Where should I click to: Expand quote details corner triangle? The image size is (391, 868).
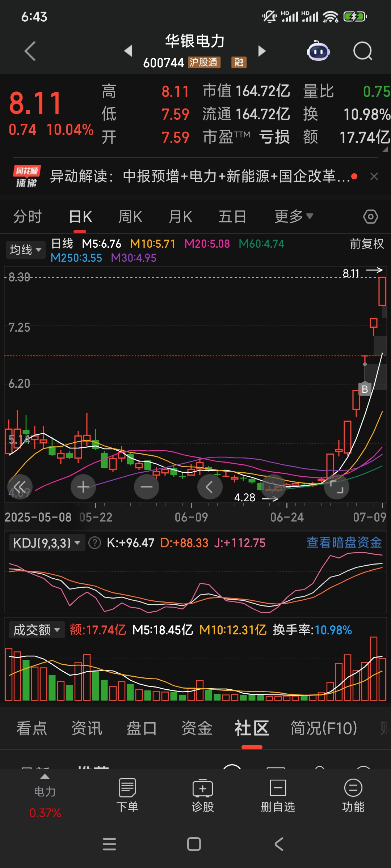click(385, 149)
